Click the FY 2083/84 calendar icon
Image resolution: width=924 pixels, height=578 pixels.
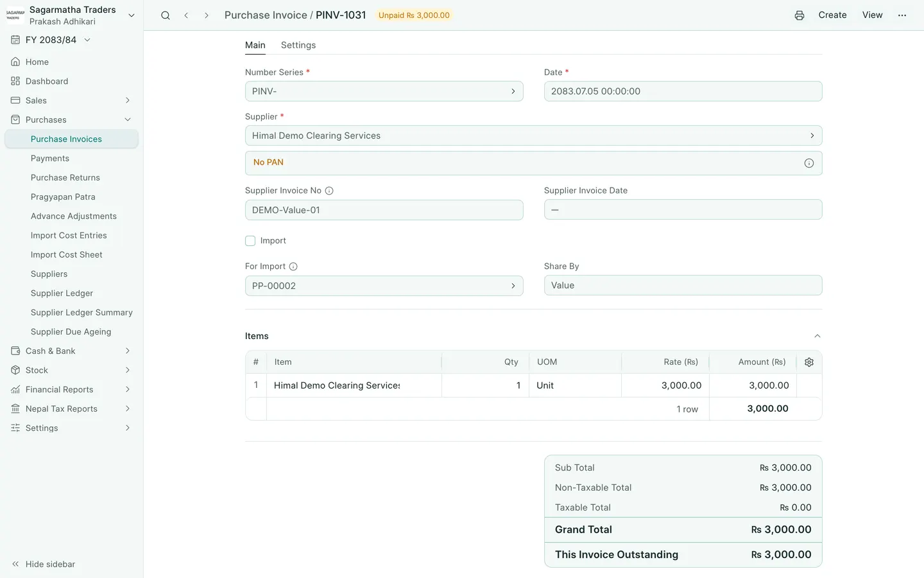coord(15,40)
